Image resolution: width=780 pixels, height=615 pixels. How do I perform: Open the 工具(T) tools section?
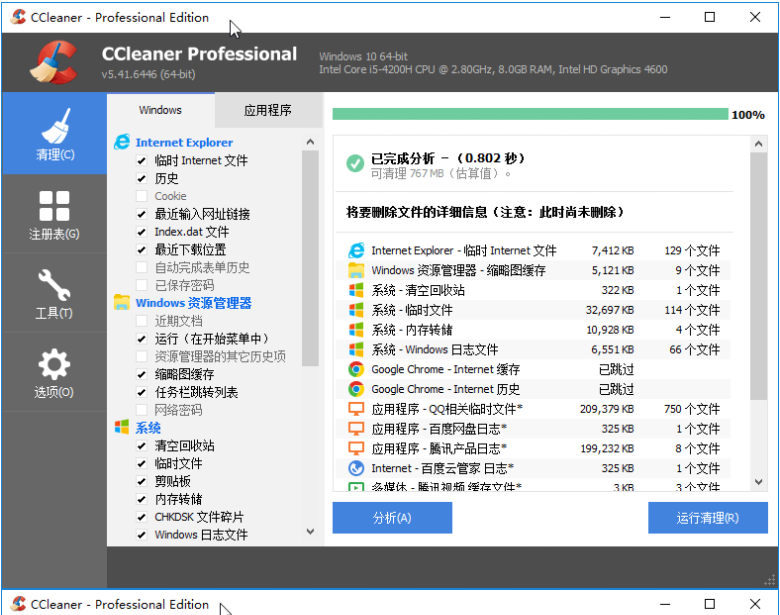click(x=54, y=294)
